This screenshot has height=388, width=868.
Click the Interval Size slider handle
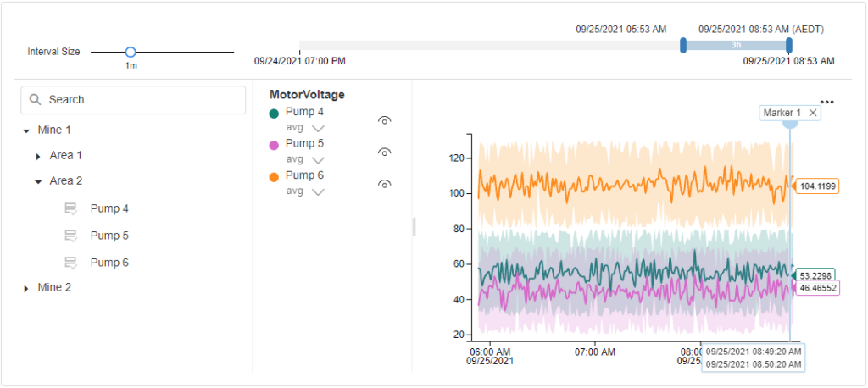tap(131, 52)
